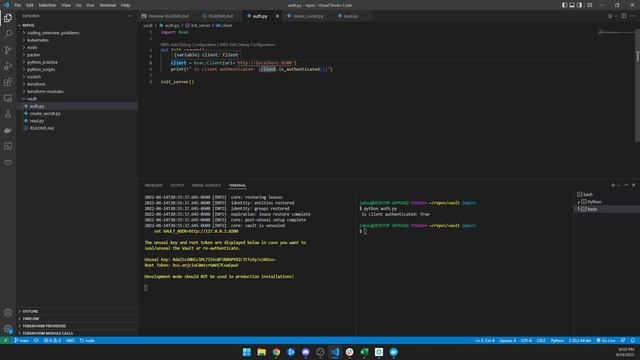Open the Terminal menu
640x360 pixels.
(108, 5)
